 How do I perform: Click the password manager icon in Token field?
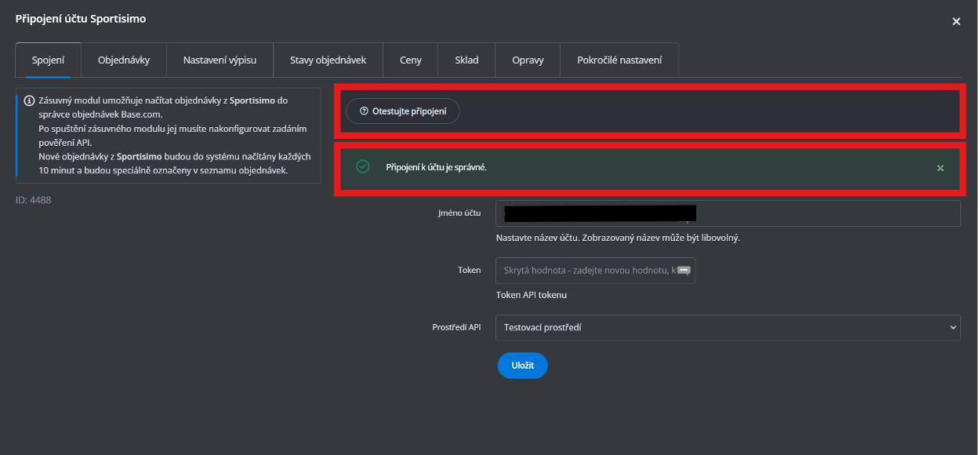click(684, 270)
